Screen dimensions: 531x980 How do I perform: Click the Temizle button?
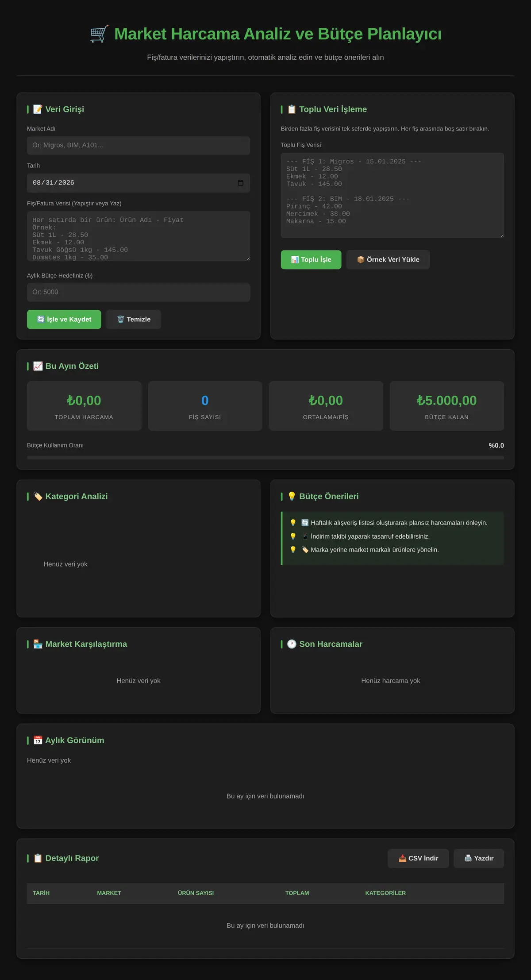coord(134,320)
